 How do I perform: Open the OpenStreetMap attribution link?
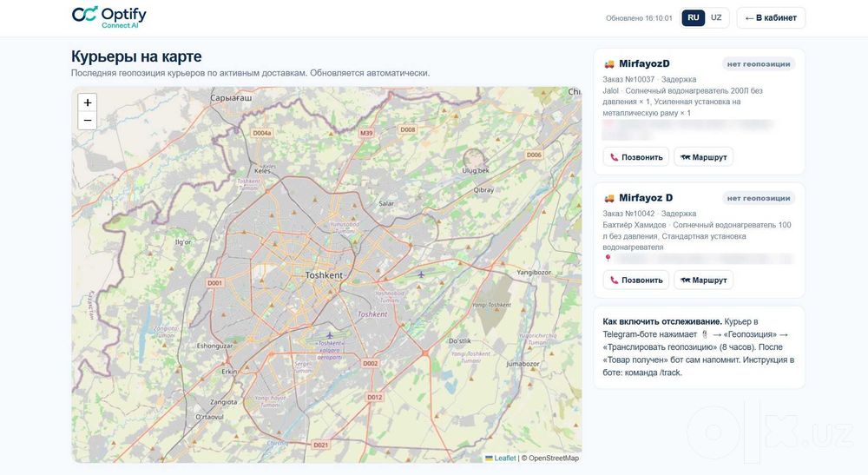pos(554,459)
